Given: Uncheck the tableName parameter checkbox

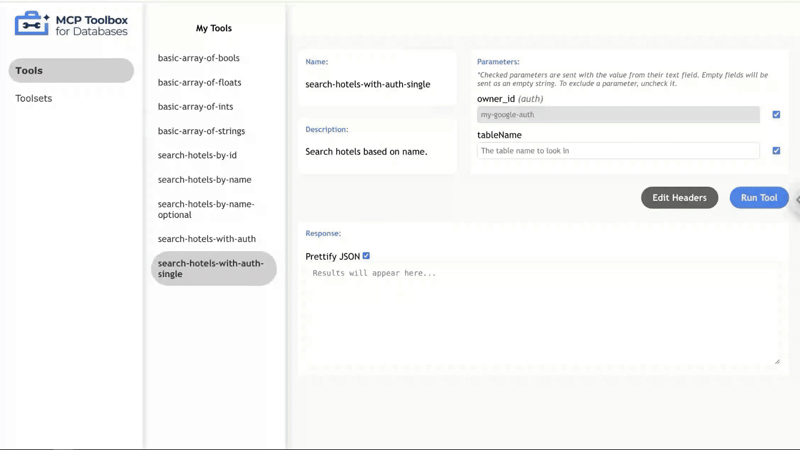Looking at the screenshot, I should tap(776, 151).
